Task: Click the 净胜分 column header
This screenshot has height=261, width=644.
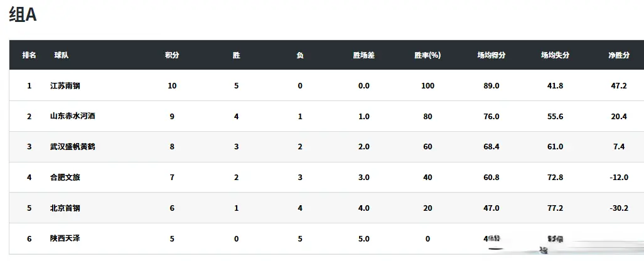Action: [x=619, y=55]
